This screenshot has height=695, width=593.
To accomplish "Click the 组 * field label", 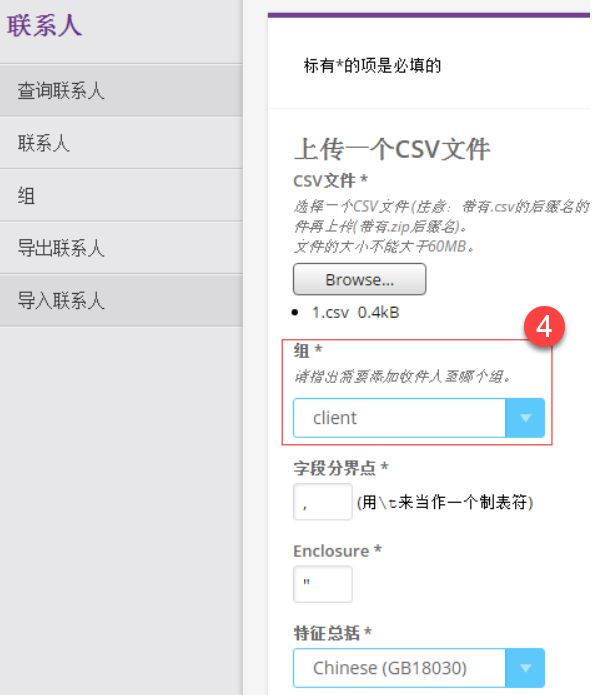I will pos(308,351).
